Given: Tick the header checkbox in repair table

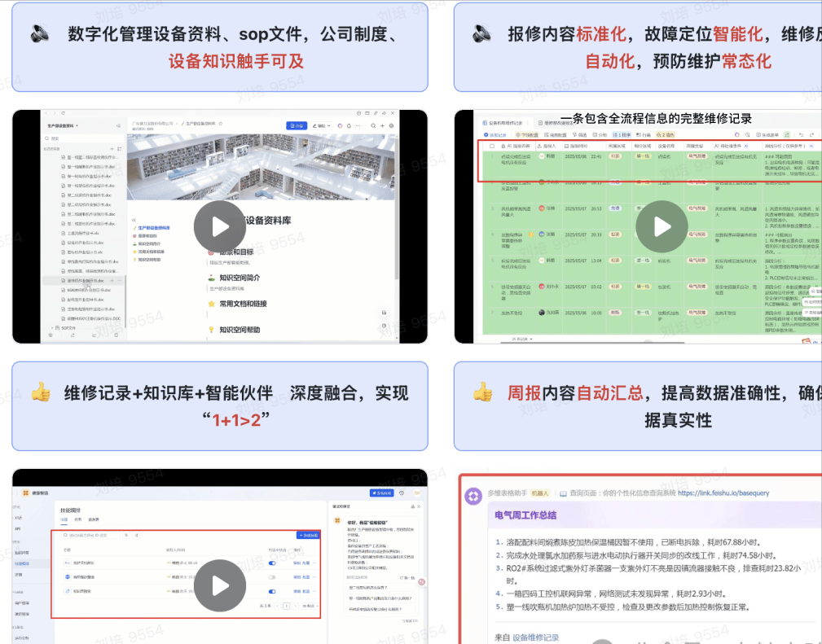Looking at the screenshot, I should (491, 146).
